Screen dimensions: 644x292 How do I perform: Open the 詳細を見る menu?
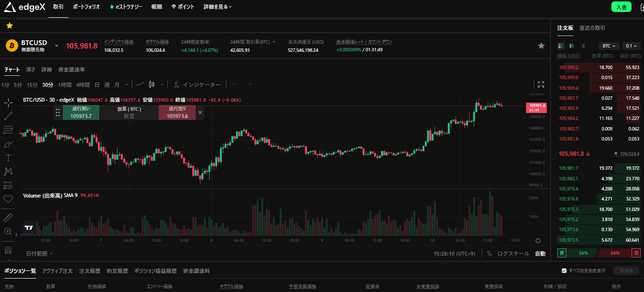pyautogui.click(x=217, y=7)
